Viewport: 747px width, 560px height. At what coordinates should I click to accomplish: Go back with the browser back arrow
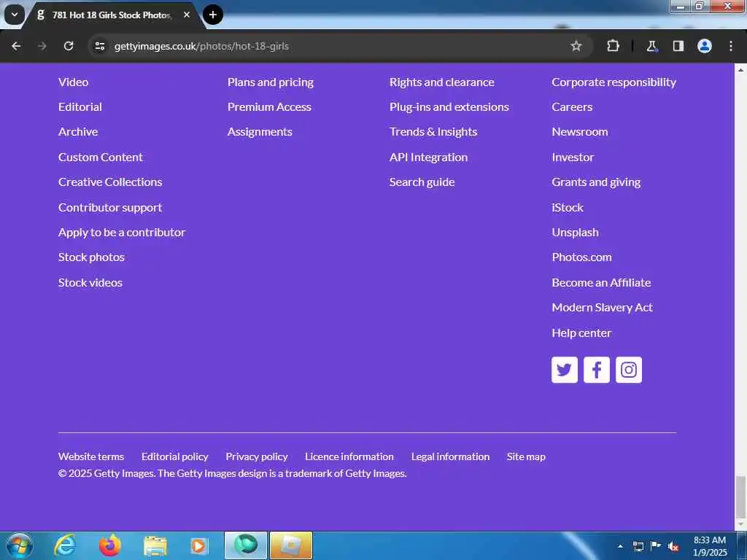click(x=16, y=46)
